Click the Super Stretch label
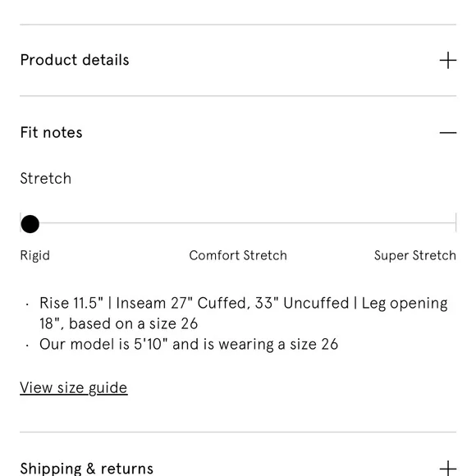This screenshot has height=476, width=476. point(415,255)
